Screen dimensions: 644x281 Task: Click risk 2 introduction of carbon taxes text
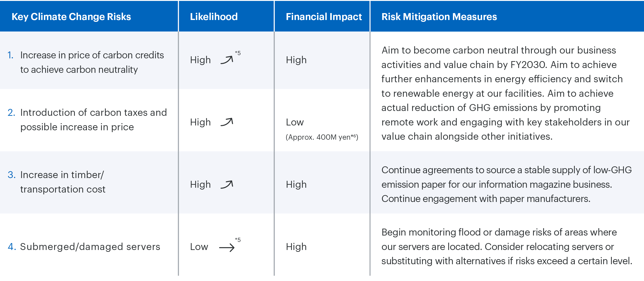click(93, 120)
